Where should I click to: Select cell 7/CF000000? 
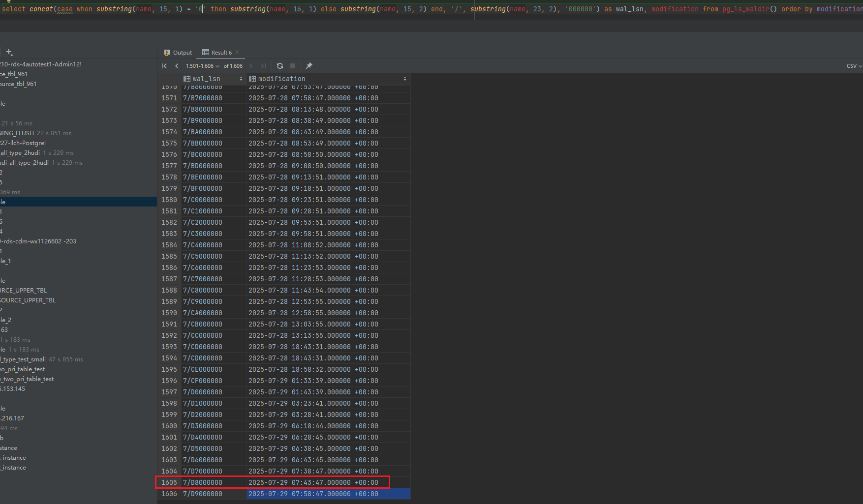click(x=214, y=381)
